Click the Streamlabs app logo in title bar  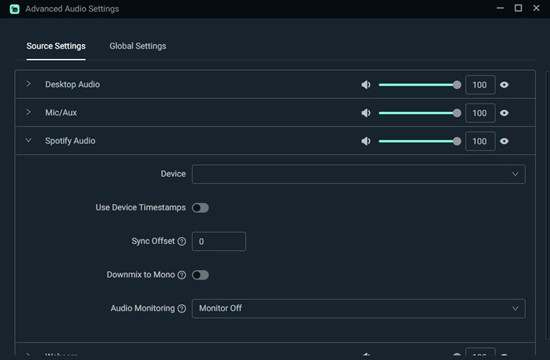coord(14,9)
